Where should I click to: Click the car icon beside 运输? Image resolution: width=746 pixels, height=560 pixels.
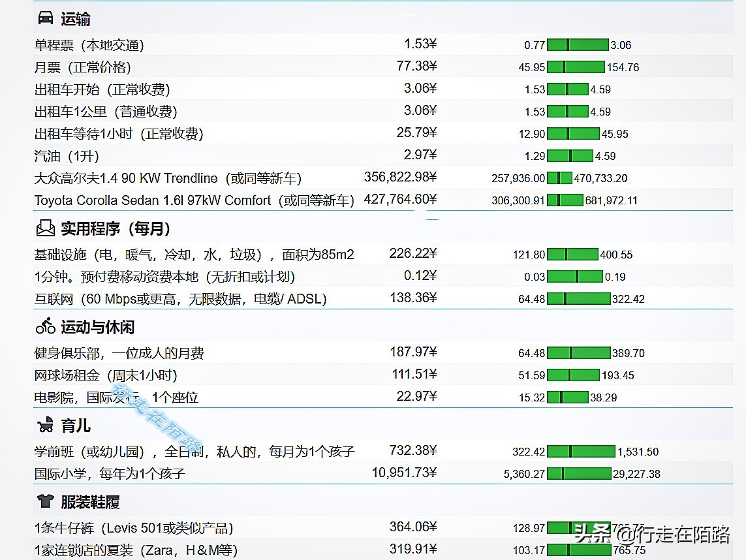pos(46,18)
